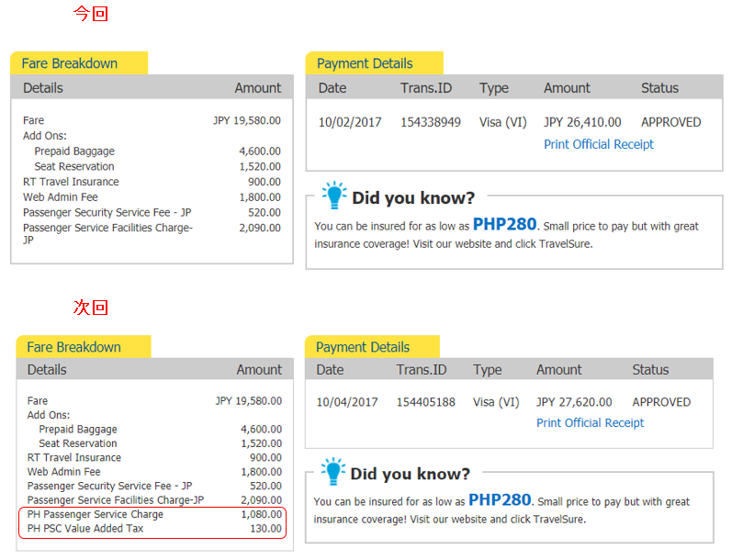743x560 pixels.
Task: Click the APPROVED status for the 10/02/2017 payment
Action: pyautogui.click(x=670, y=122)
